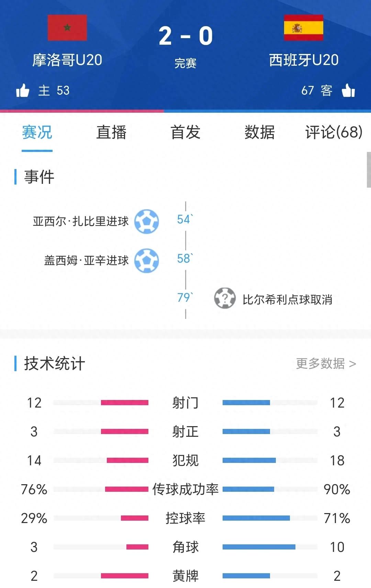
Task: Tap the 西班牙U20 team name
Action: (x=304, y=60)
